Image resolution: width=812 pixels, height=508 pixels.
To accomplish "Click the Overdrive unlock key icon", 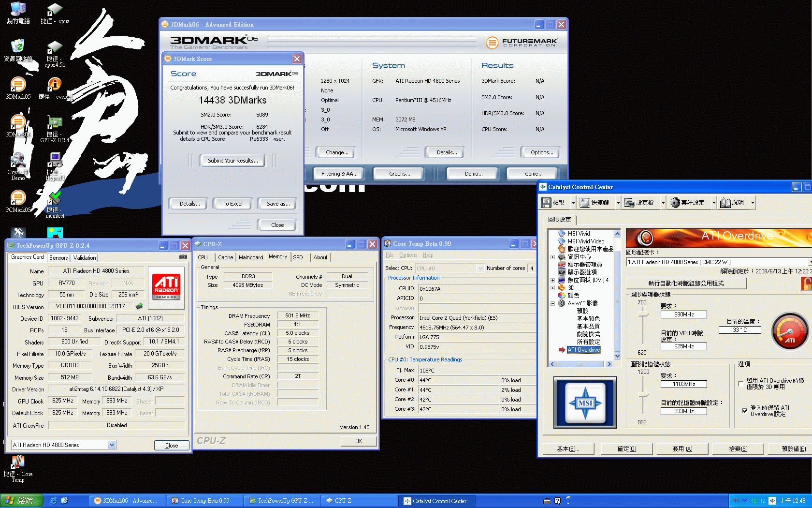I will pos(806,284).
